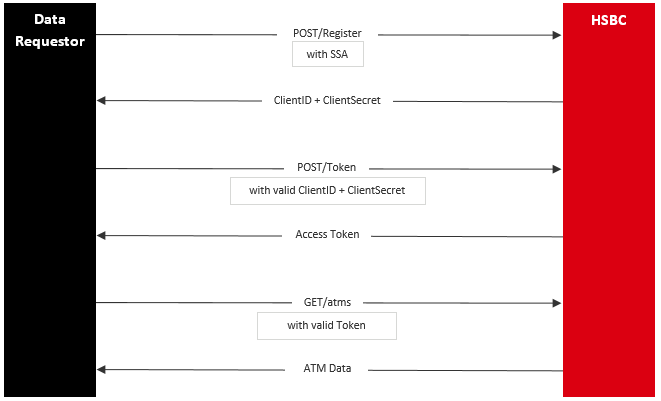Click the GET/atms arrowhead touching HSBC column
Screen dimensions: 661x401
click(557, 302)
